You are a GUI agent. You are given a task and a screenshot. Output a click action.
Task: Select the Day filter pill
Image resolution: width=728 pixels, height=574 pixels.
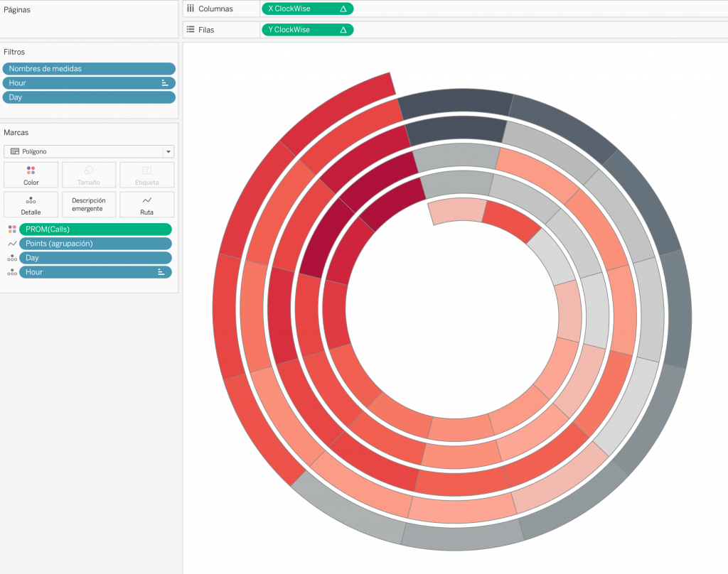click(89, 97)
